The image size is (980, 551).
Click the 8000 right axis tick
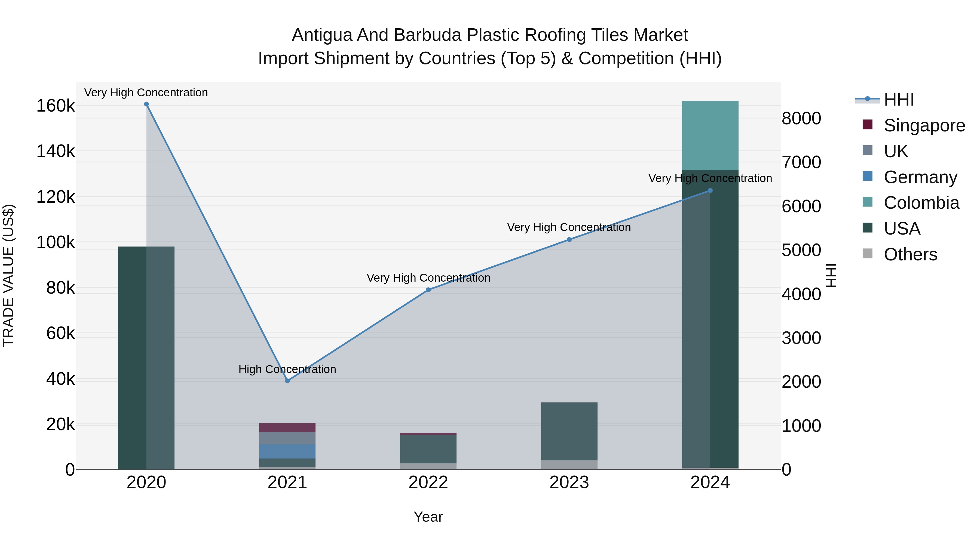coord(802,118)
